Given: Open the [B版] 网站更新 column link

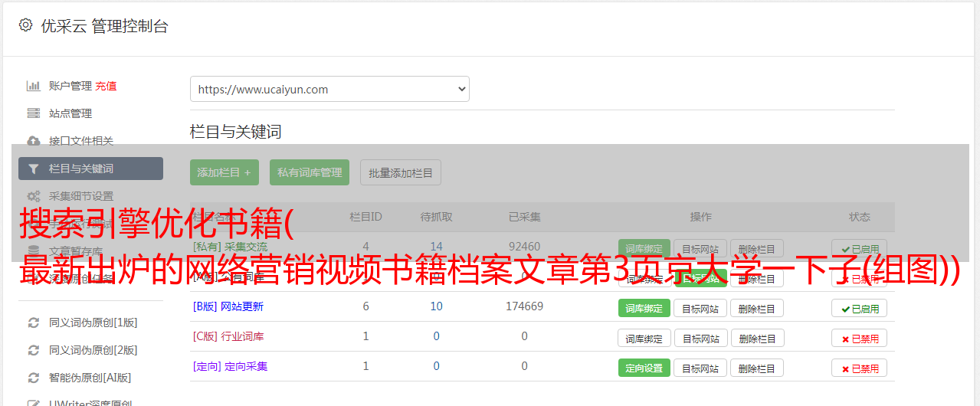Looking at the screenshot, I should (x=228, y=306).
